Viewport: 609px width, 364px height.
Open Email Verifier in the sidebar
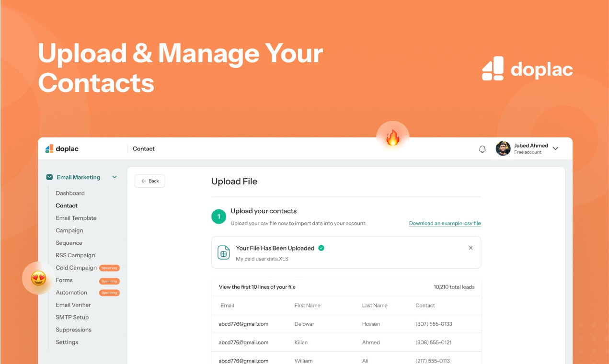point(73,305)
